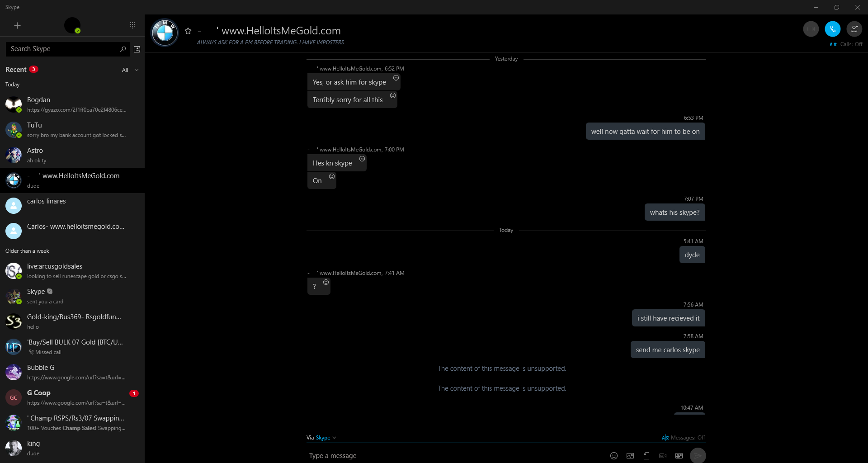Select 'i still have recieved it' message
The image size is (868, 463).
coord(669,318)
